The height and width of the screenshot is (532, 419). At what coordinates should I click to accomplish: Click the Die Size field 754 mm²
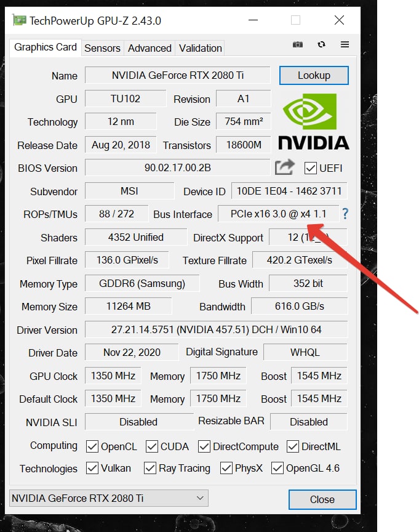pyautogui.click(x=244, y=121)
